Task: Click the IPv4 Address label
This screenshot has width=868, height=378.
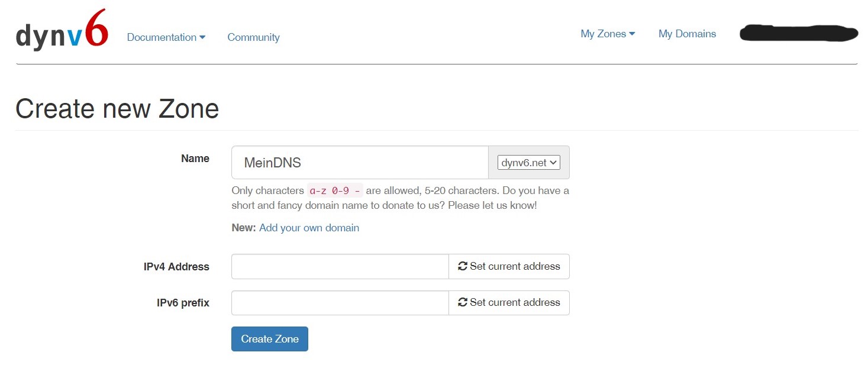Action: [176, 267]
